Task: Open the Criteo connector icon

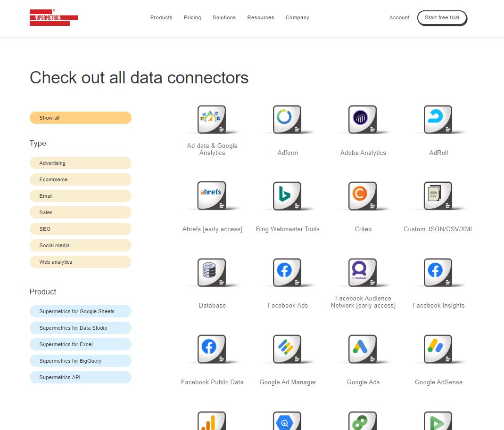Action: point(363,195)
